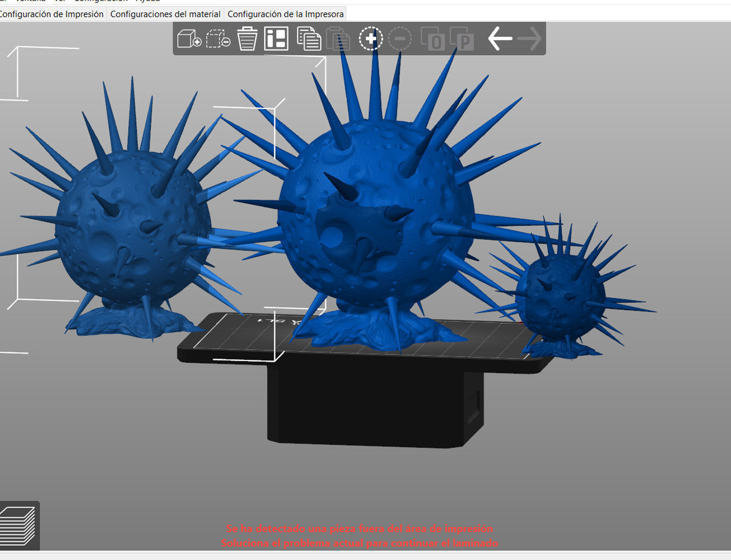Viewport: 731px width, 560px height.
Task: Click the greyed-out Paste clipboard icon
Action: click(x=338, y=39)
